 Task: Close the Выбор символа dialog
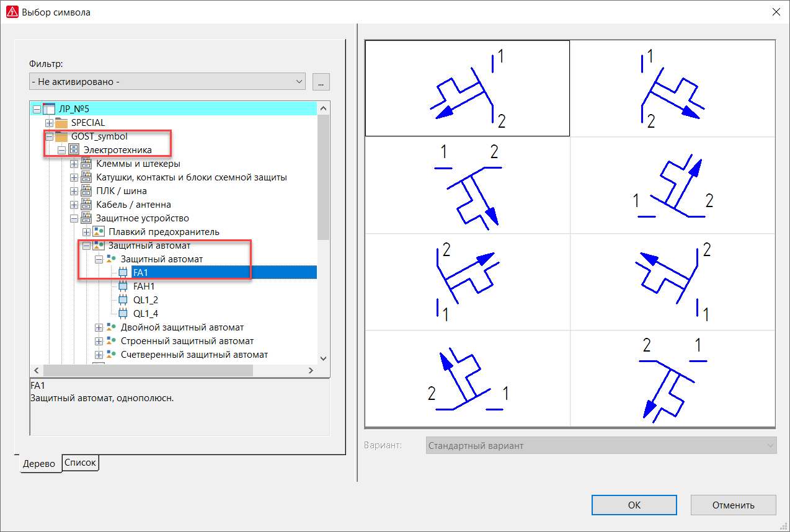click(x=775, y=12)
